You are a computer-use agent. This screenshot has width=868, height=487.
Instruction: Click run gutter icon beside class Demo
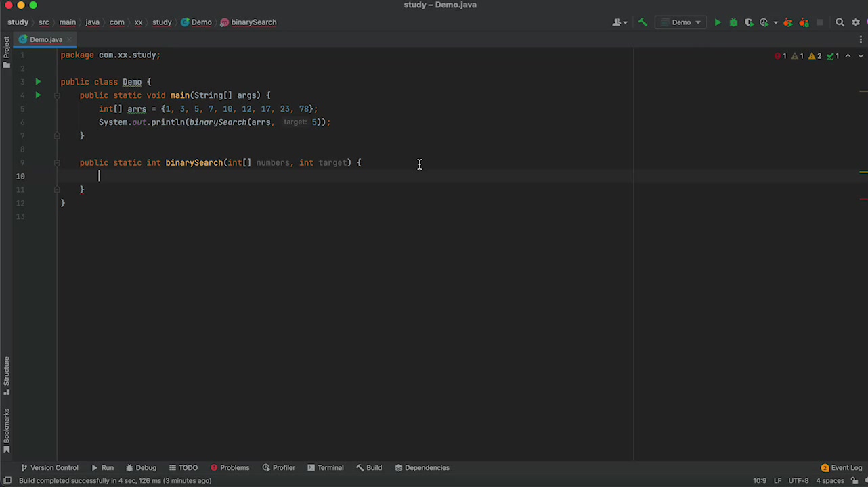pos(38,82)
